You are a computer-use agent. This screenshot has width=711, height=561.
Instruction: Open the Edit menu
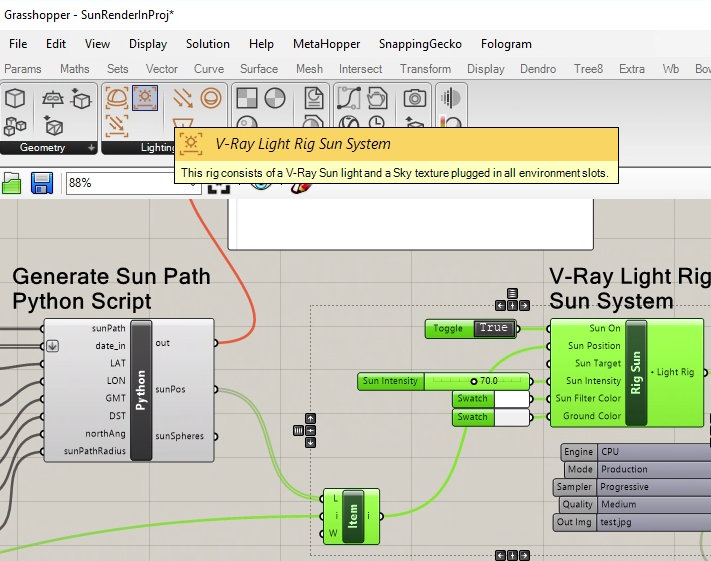click(56, 44)
